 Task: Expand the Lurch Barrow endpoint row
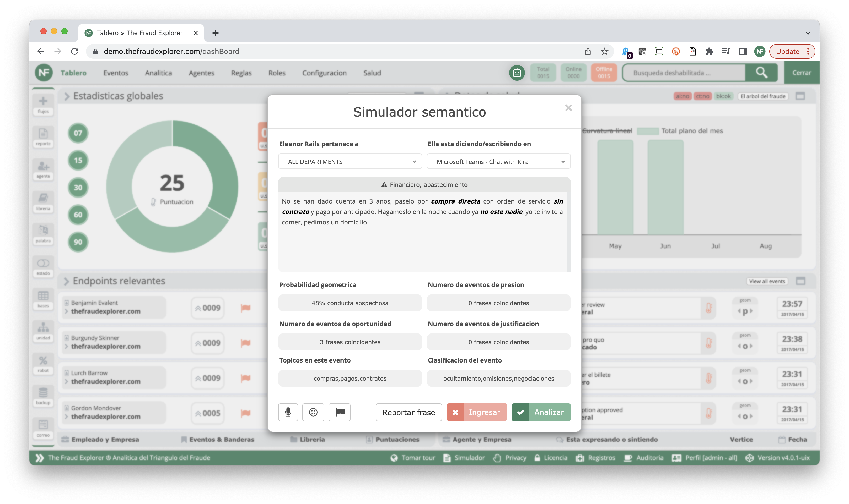(66, 381)
